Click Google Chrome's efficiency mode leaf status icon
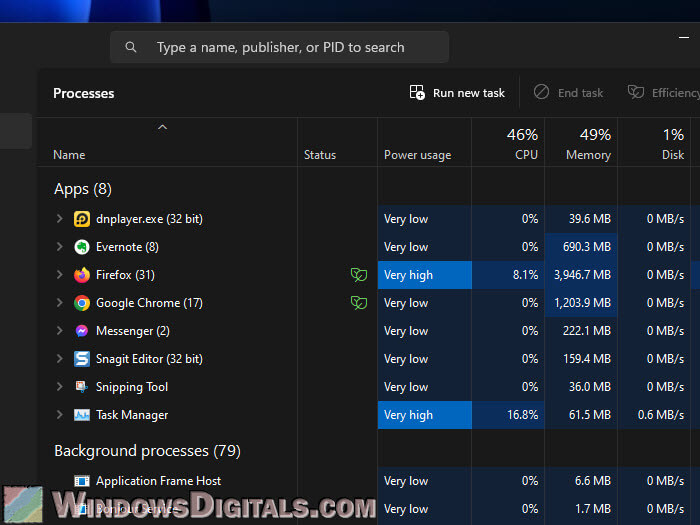Screen dimensions: 700x525 tap(359, 303)
